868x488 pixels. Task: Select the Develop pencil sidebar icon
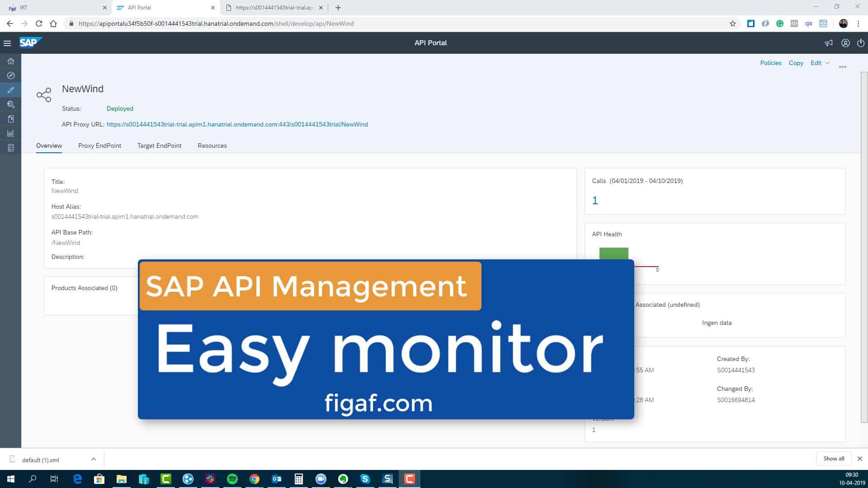click(x=11, y=90)
